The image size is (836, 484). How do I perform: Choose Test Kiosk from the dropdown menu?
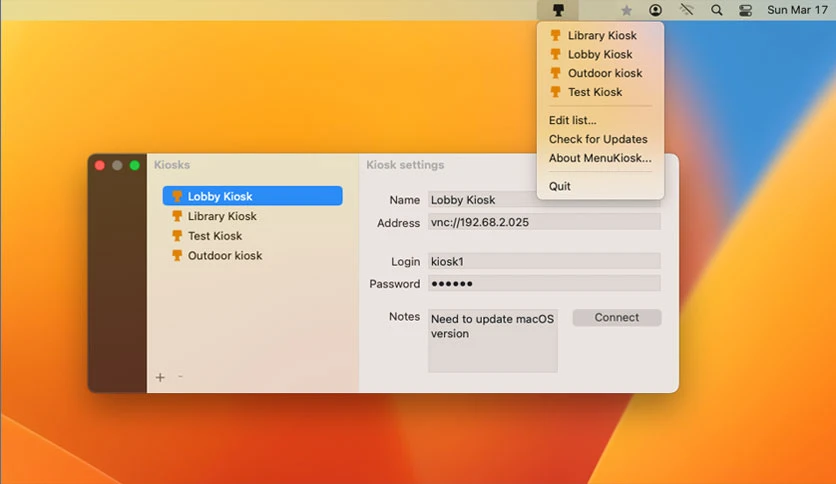pos(600,92)
